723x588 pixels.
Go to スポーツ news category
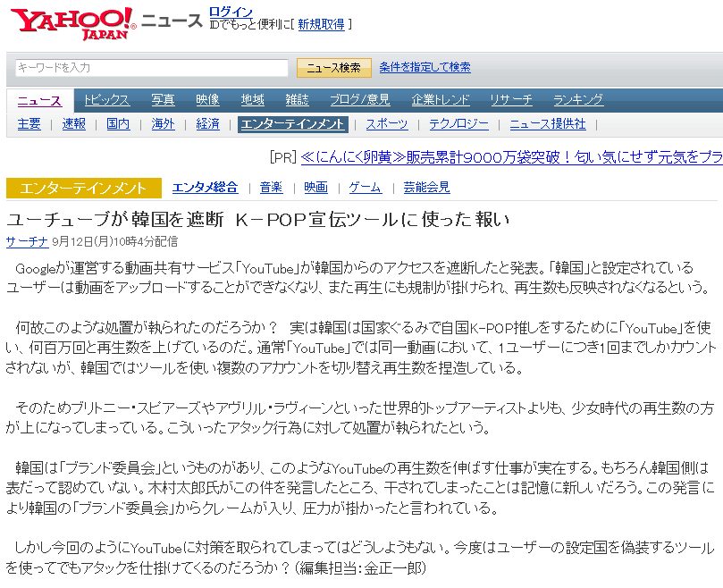[387, 124]
